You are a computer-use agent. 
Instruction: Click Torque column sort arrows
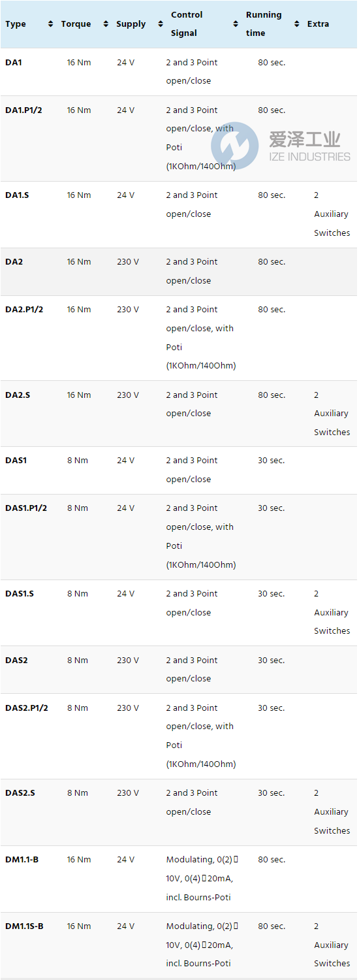click(106, 24)
